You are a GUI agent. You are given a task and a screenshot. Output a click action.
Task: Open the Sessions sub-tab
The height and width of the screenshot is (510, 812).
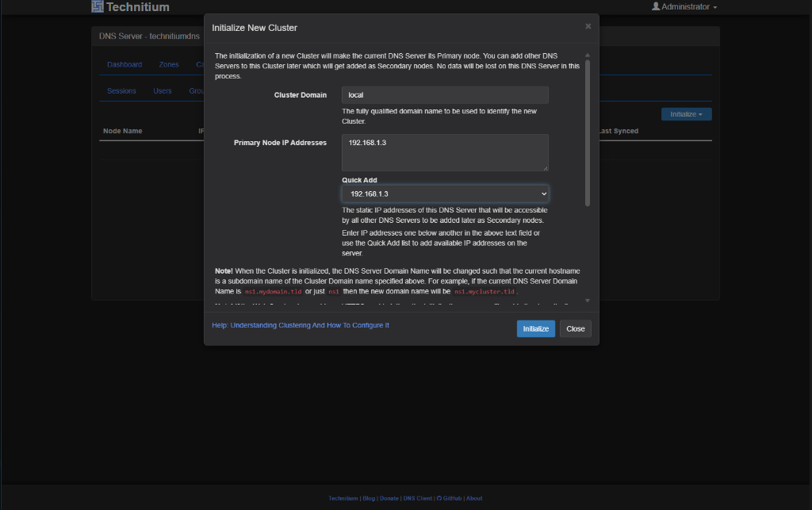[x=121, y=91]
